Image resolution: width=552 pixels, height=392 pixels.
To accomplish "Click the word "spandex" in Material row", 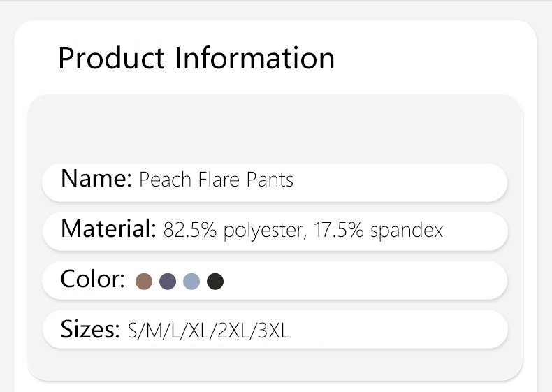I will click(x=406, y=231).
